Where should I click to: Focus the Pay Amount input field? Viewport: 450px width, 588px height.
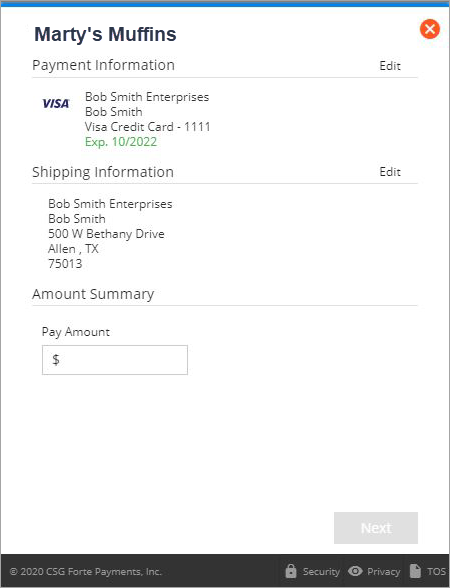pyautogui.click(x=115, y=360)
